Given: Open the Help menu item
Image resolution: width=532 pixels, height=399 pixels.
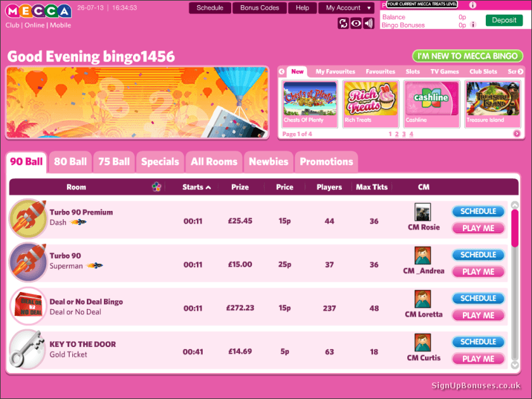Looking at the screenshot, I should pyautogui.click(x=302, y=8).
